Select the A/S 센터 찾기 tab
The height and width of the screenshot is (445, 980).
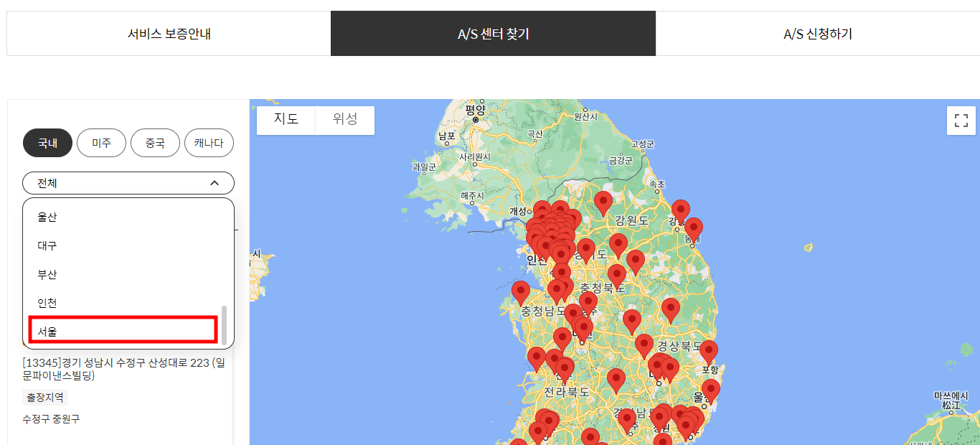pos(493,34)
